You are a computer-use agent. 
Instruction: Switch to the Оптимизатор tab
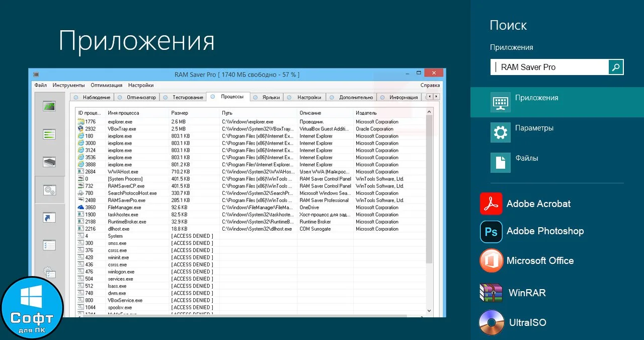point(137,97)
